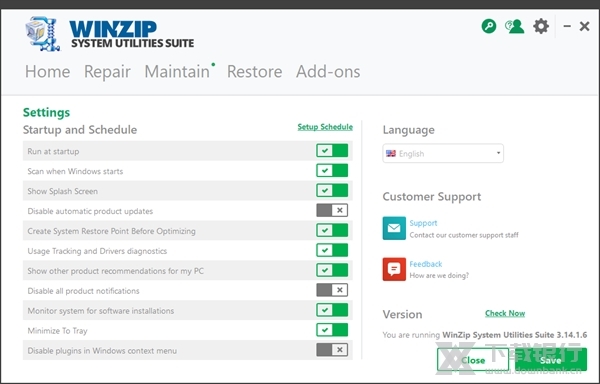Toggle Scan when Windows starts switch
Image resolution: width=600 pixels, height=384 pixels.
(x=332, y=171)
